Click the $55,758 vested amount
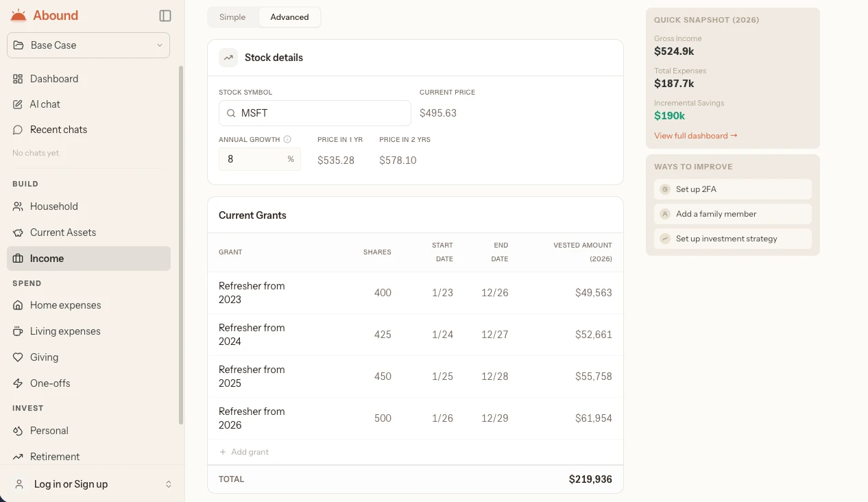The height and width of the screenshot is (502, 868). click(x=594, y=376)
